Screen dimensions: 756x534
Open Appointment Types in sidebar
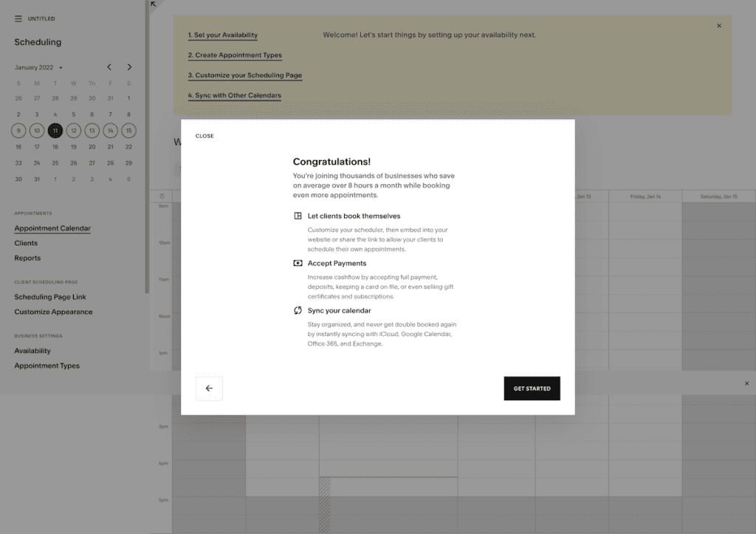(47, 366)
